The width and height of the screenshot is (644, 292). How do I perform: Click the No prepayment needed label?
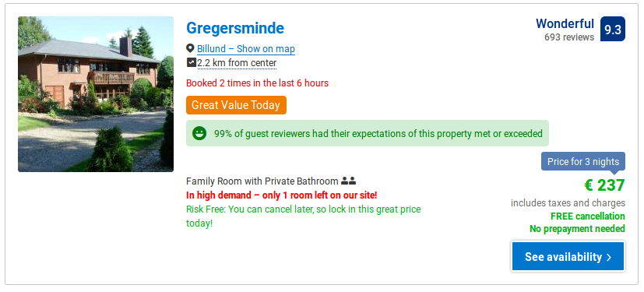pos(577,229)
